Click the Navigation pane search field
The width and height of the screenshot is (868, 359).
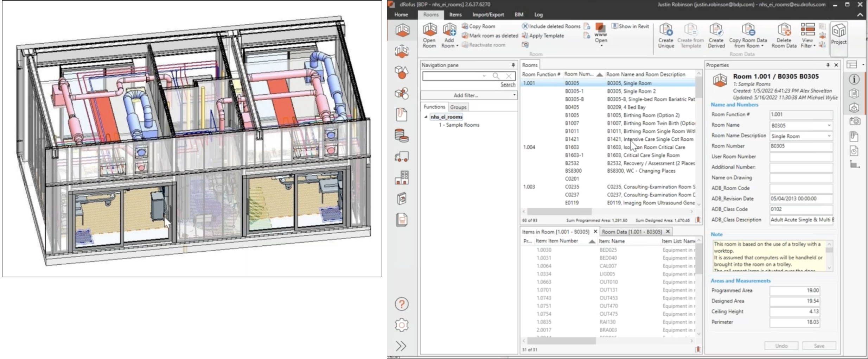tap(452, 76)
